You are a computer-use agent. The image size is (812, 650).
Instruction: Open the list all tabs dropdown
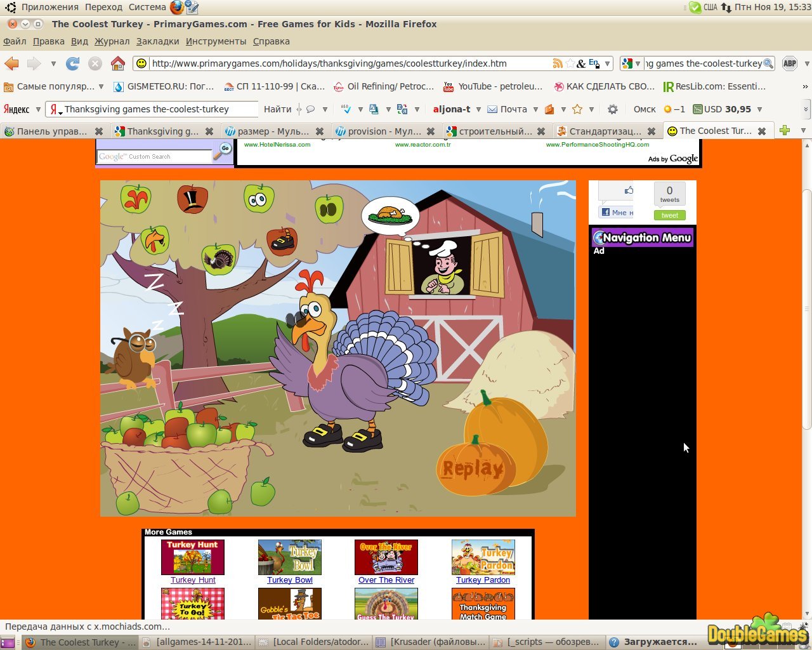click(x=803, y=131)
